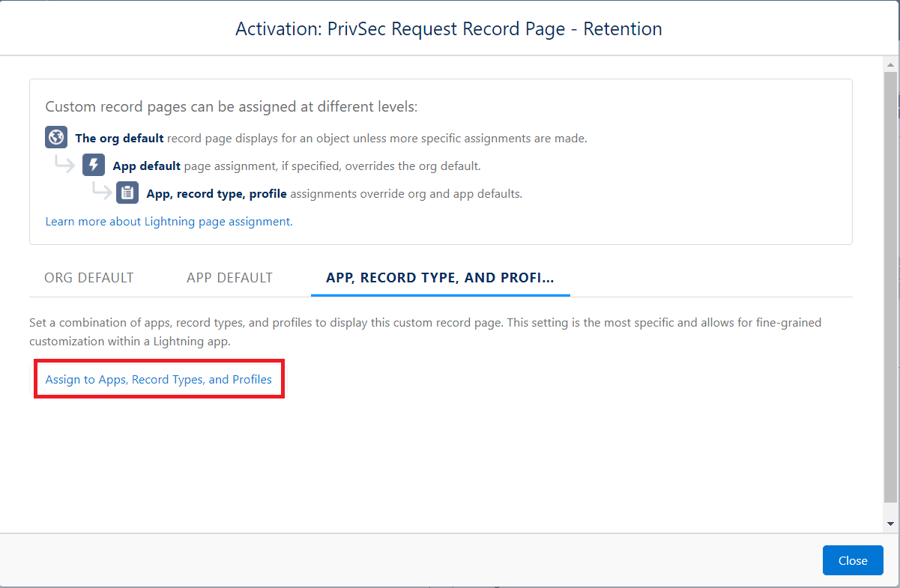Switch to the ORG DEFAULT tab
This screenshot has width=900, height=588.
coord(88,277)
